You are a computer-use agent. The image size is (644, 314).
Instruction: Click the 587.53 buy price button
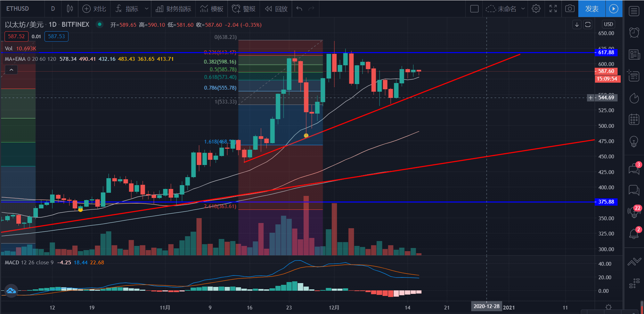point(56,36)
